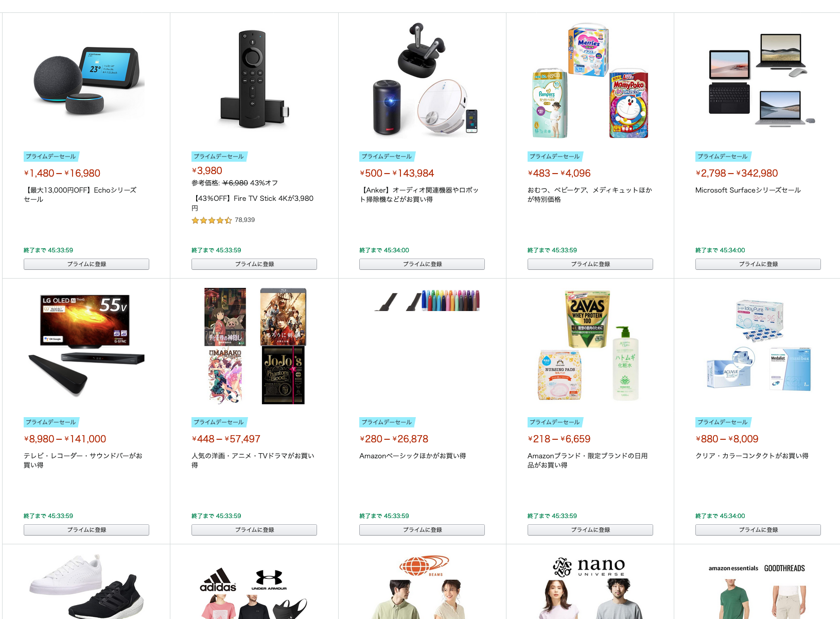This screenshot has width=840, height=619.
Task: Select the SAVAS whey protein product image
Action: 590,346
